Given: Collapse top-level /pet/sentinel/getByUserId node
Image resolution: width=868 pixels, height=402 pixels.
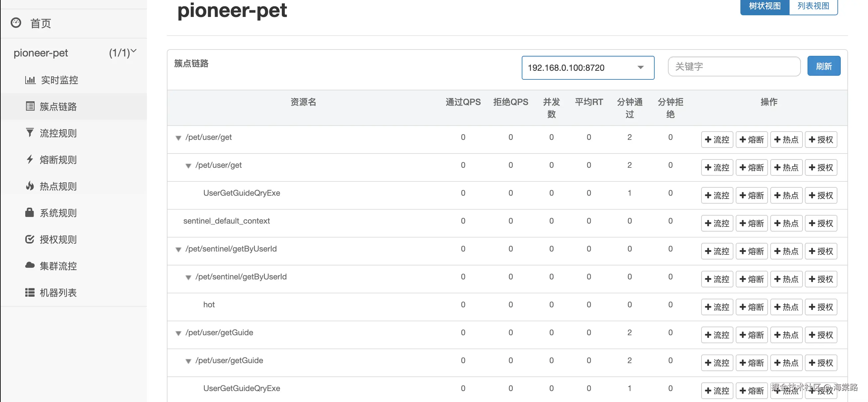Looking at the screenshot, I should 178,250.
